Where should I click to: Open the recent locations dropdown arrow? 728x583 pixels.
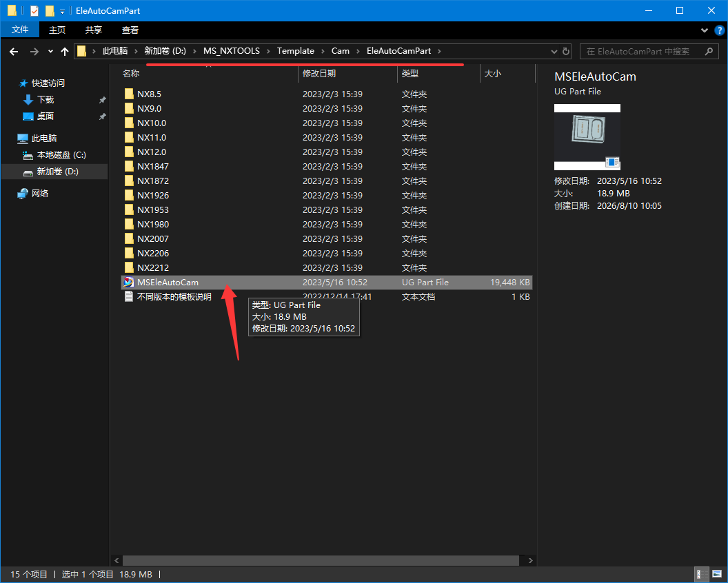[50, 52]
